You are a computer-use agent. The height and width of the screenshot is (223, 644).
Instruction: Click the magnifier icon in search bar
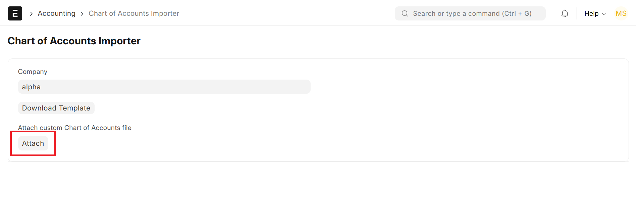(x=405, y=13)
